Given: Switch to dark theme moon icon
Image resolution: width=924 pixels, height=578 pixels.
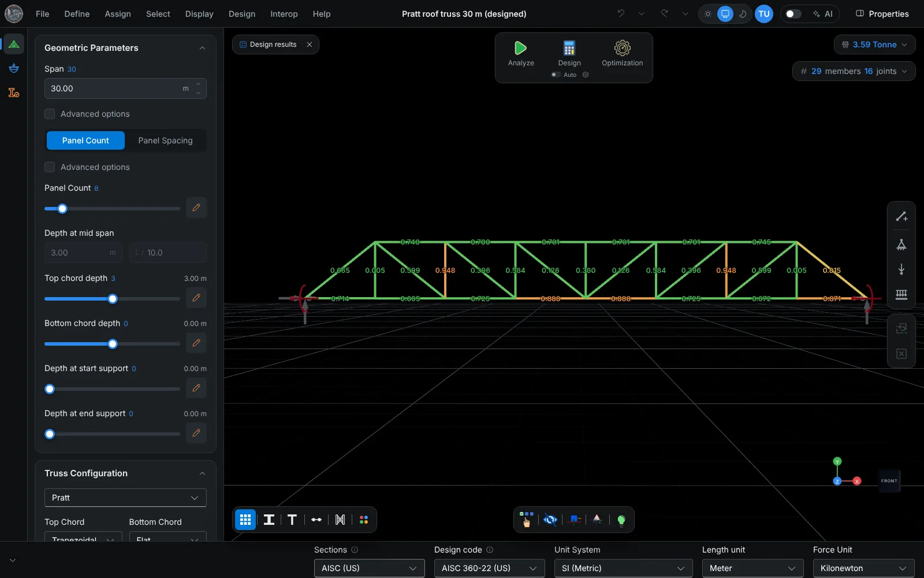Looking at the screenshot, I should (x=743, y=14).
